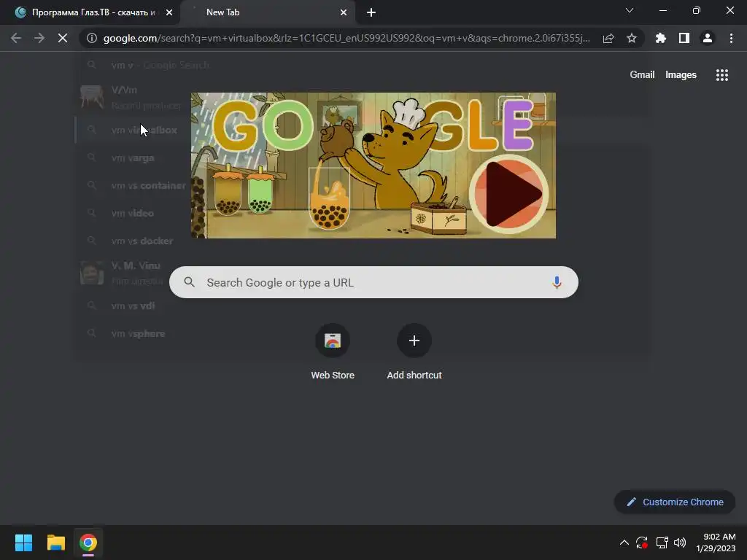747x560 pixels.
Task: Open the Chrome profile menu
Action: coord(708,38)
